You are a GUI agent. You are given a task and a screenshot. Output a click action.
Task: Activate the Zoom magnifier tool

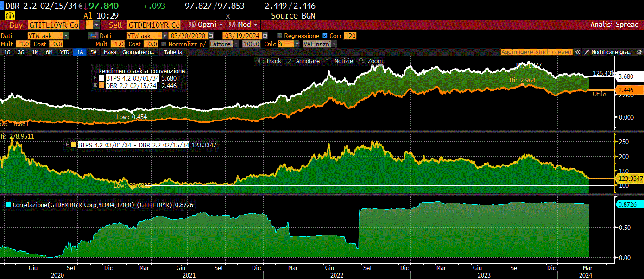click(x=371, y=61)
